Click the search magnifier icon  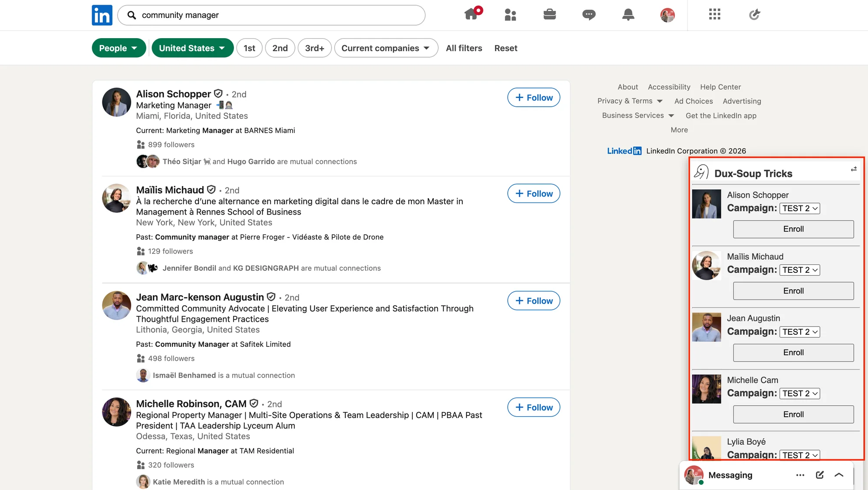click(x=132, y=15)
